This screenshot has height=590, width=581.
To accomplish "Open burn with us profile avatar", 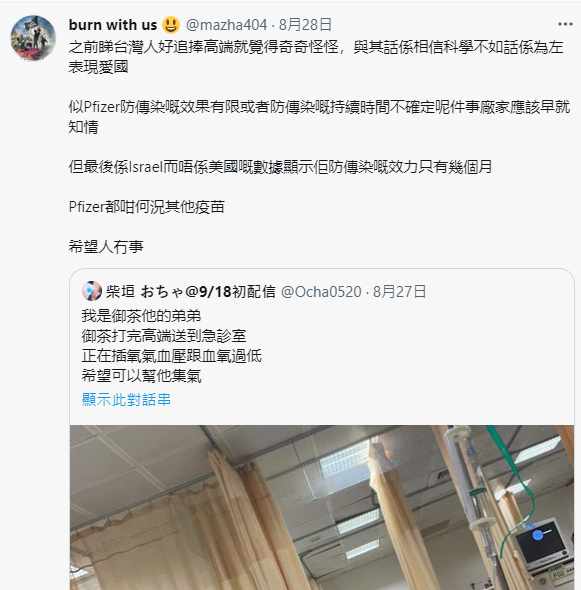I will [x=33, y=38].
